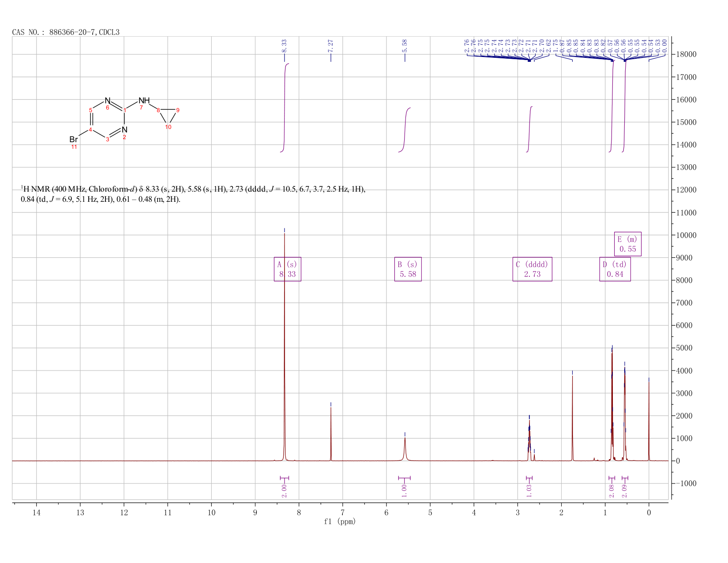Select the 8.33 peak label at top
Viewport: 728px width, 563px height.
[284, 45]
